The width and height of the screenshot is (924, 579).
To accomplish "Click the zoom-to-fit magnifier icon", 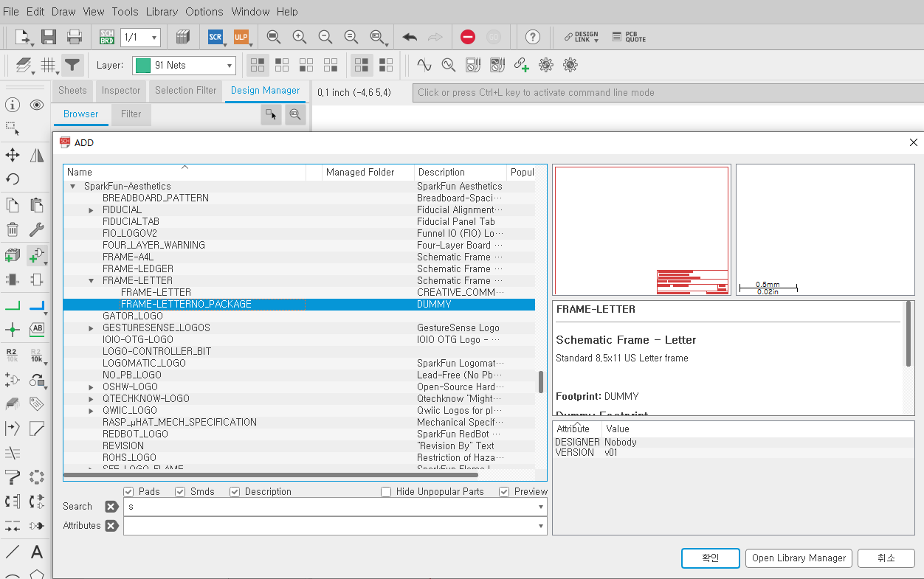I will pyautogui.click(x=273, y=37).
